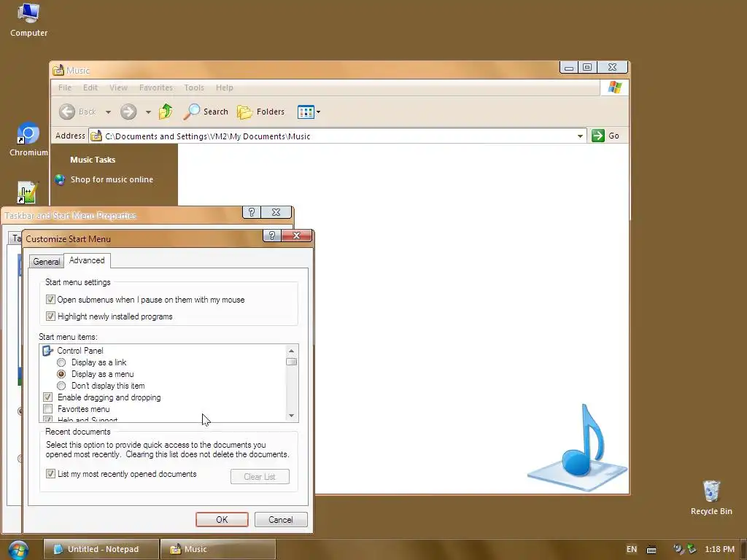747x560 pixels.
Task: Confirm with the OK button
Action: point(222,519)
